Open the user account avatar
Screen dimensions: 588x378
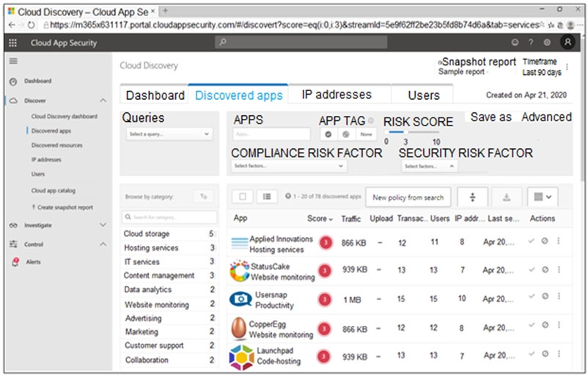coord(567,43)
